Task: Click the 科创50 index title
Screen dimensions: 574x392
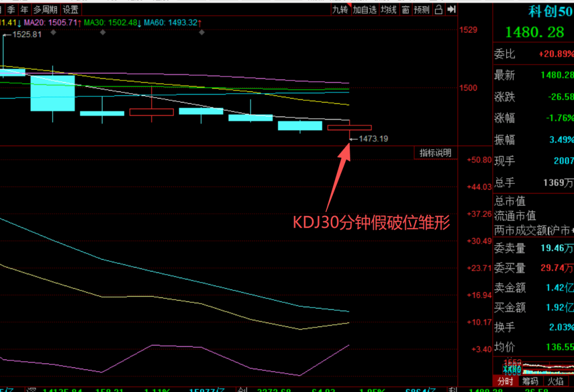Action: click(x=551, y=12)
